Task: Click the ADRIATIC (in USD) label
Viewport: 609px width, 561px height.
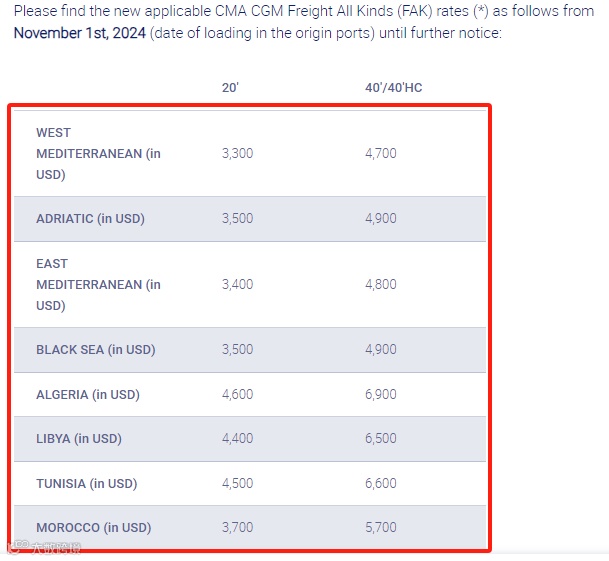Action: point(90,218)
